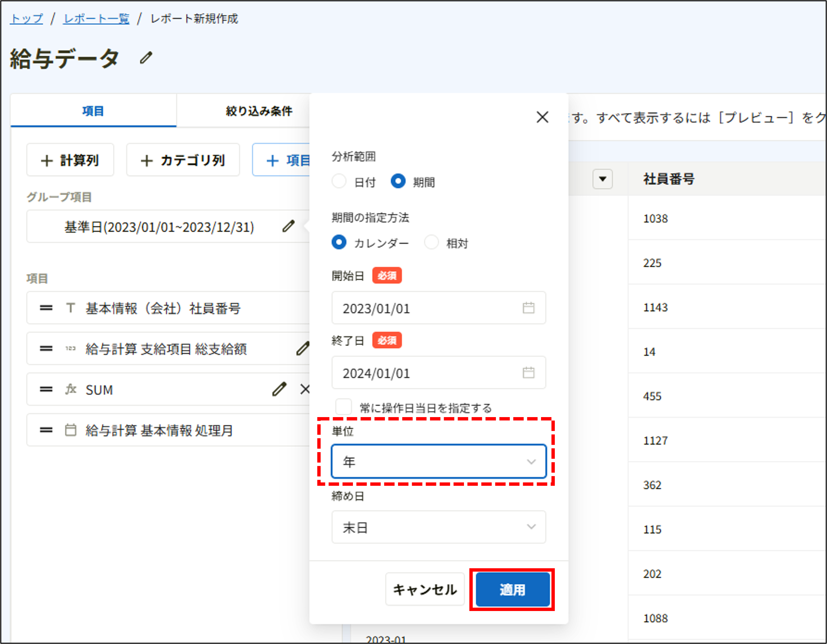Apply settings with the 適用 button
The width and height of the screenshot is (827, 644).
pyautogui.click(x=512, y=590)
